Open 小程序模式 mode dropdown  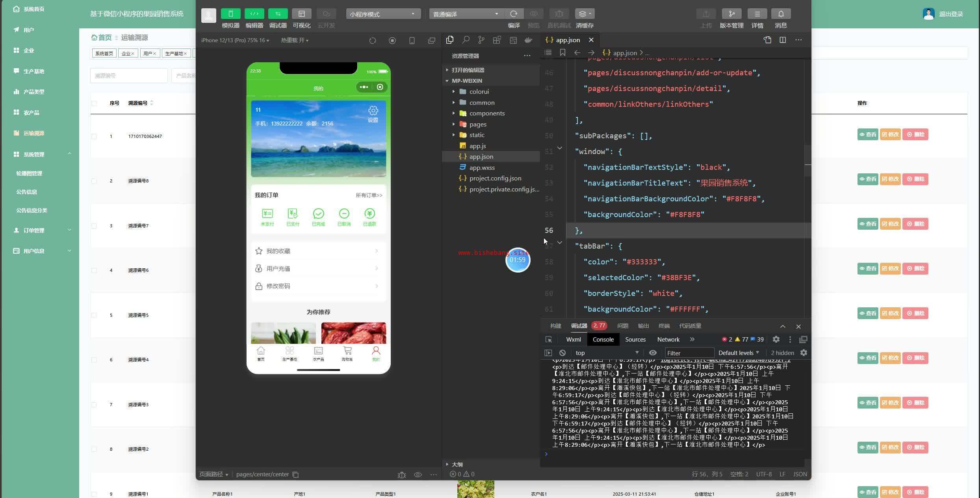click(382, 14)
